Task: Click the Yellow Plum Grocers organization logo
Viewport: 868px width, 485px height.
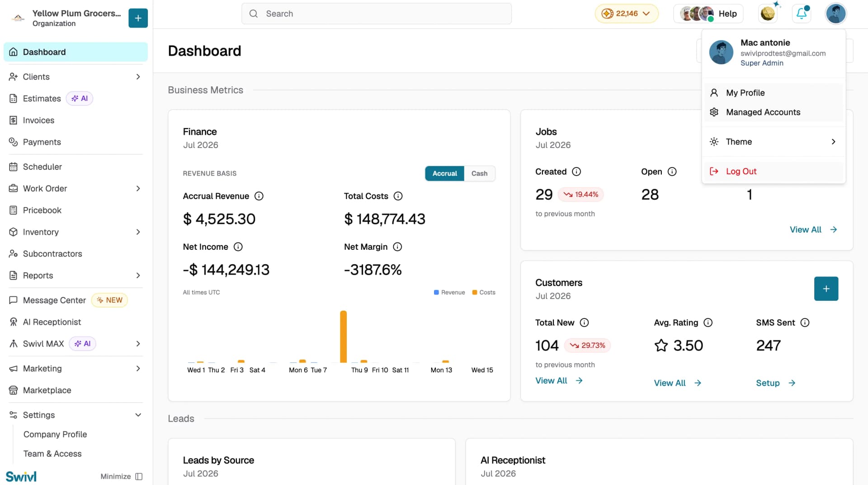Action: [18, 18]
